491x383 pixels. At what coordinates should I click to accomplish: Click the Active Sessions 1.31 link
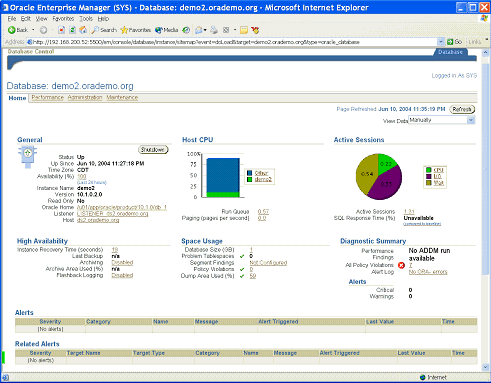point(409,212)
